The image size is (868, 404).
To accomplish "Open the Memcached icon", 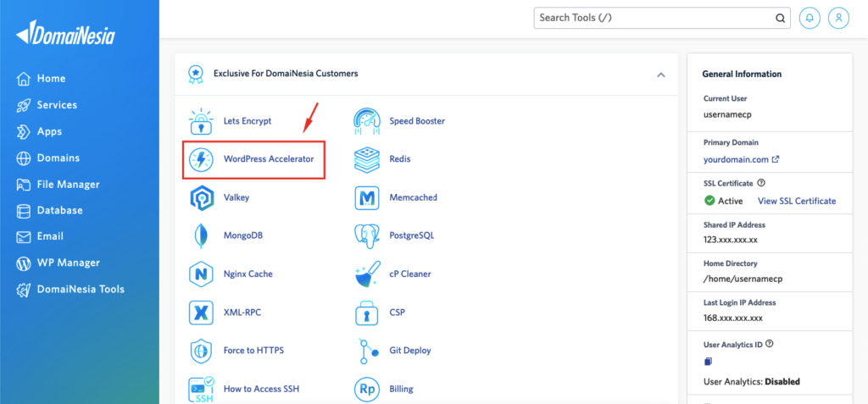I will (366, 197).
